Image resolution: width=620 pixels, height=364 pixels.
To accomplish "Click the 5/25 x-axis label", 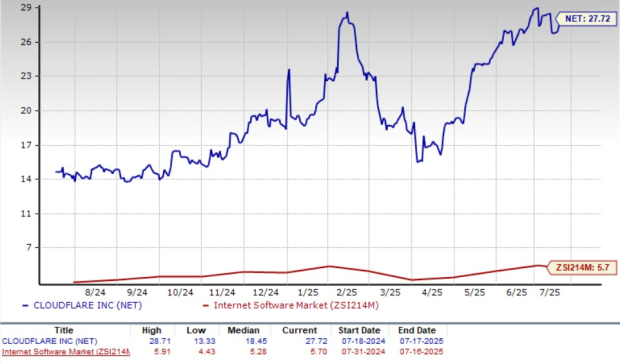I will click(474, 292).
